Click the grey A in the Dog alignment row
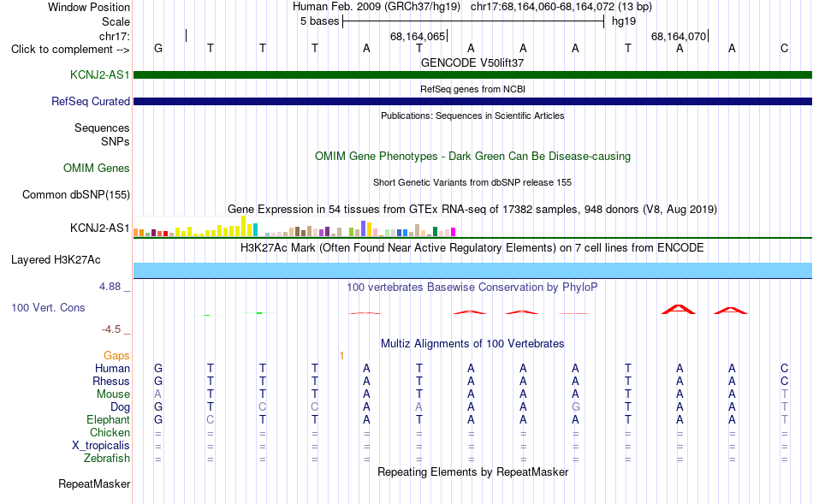 coord(419,407)
